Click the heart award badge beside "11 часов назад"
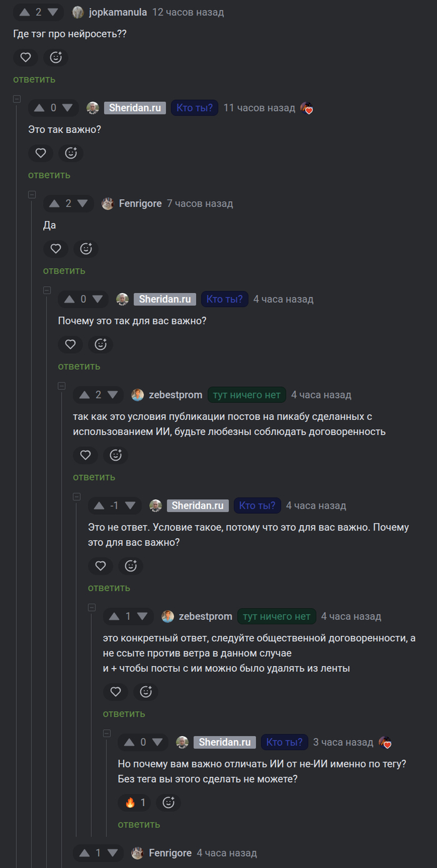 [306, 108]
